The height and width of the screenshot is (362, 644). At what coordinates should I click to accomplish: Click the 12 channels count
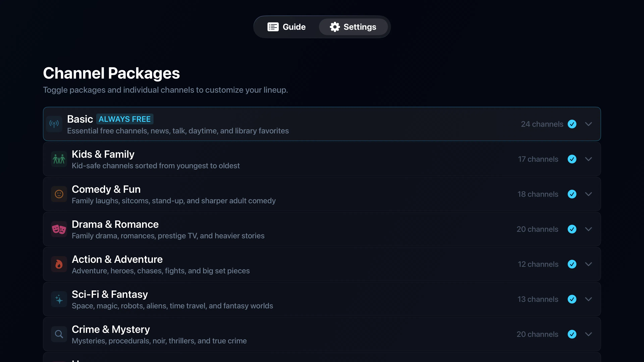coord(538,264)
